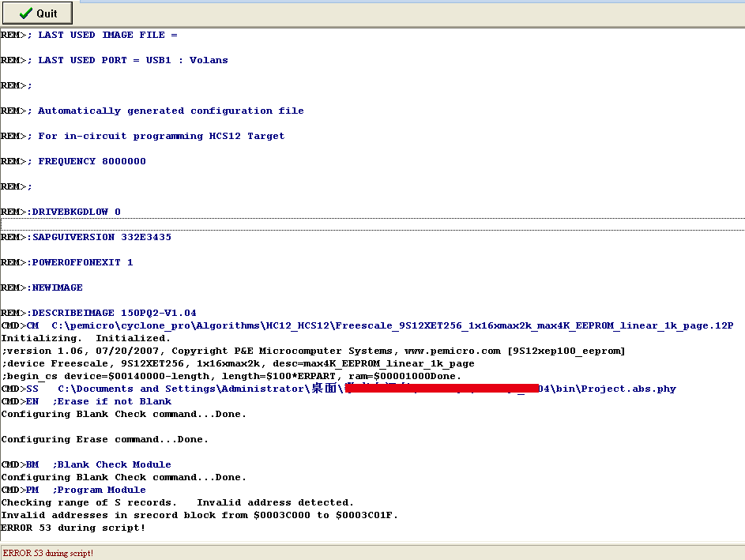Select the ';begin_cs device=$00140000' line
Screen dimensions: 745x560
point(231,376)
